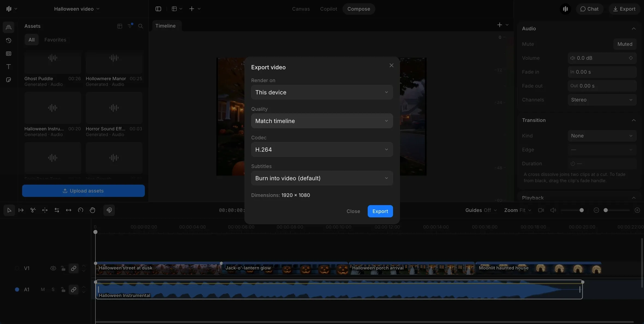644x324 pixels.
Task: Select the arrow selection tool
Action: click(x=9, y=210)
